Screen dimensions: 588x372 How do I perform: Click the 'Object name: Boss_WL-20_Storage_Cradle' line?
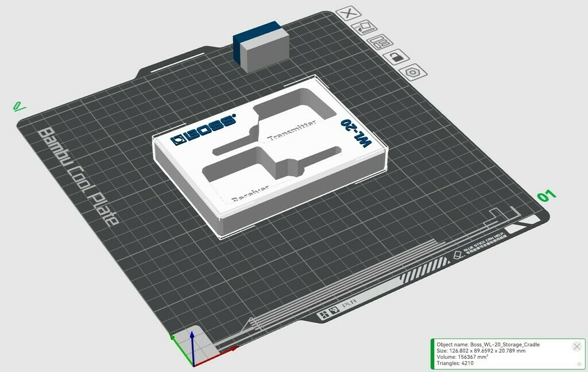[x=488, y=344]
